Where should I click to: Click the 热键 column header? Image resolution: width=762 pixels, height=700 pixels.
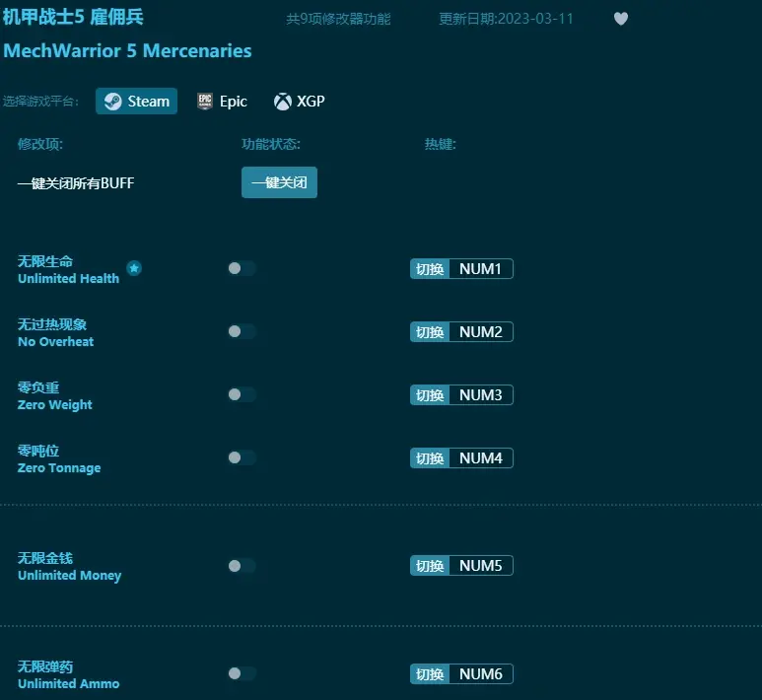(x=441, y=144)
